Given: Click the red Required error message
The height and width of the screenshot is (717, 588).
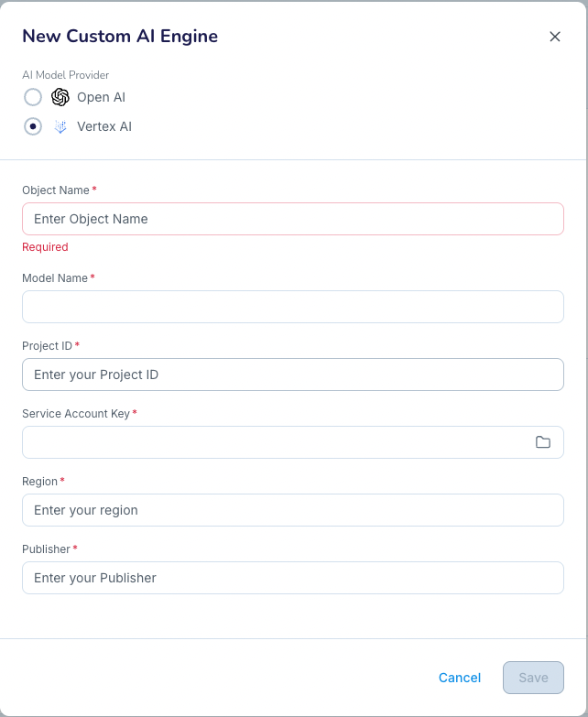Looking at the screenshot, I should [x=45, y=247].
